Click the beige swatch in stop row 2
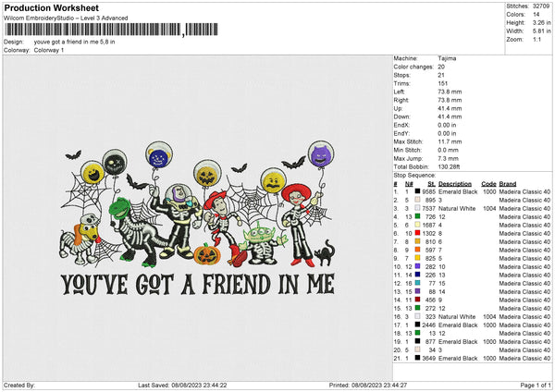This screenshot has width=555, height=392. [x=417, y=200]
